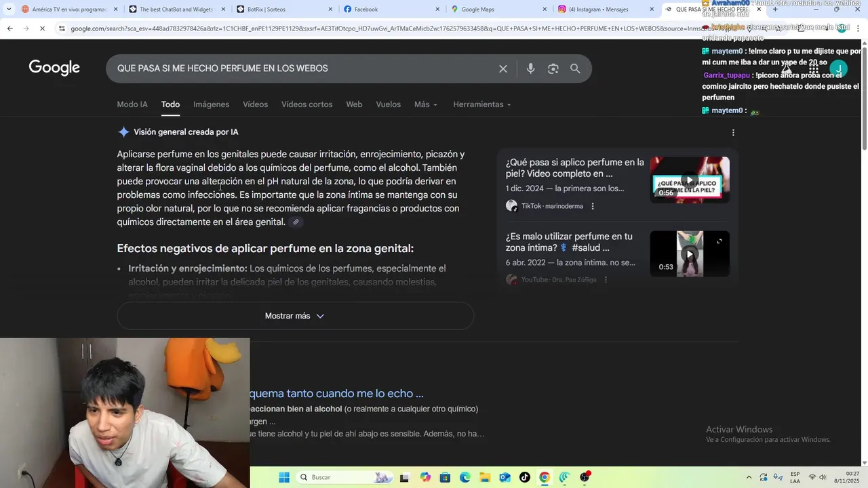Switch to Web results tab
The width and height of the screenshot is (868, 488).
[x=354, y=104]
